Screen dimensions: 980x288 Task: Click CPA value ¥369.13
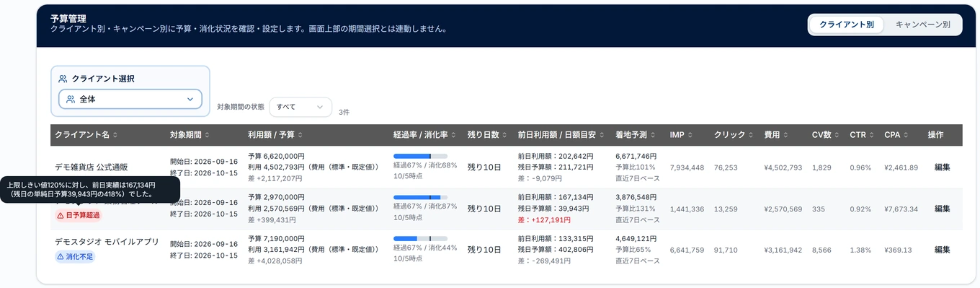[x=898, y=250]
